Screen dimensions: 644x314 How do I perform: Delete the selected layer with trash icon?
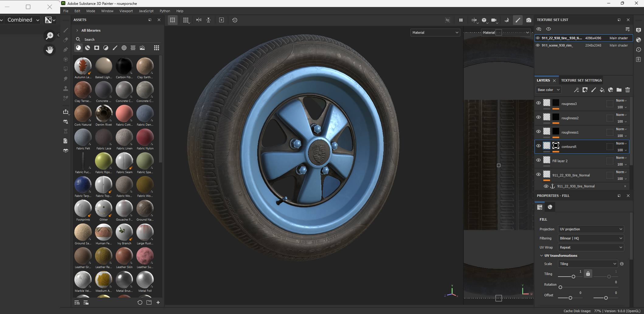[628, 90]
